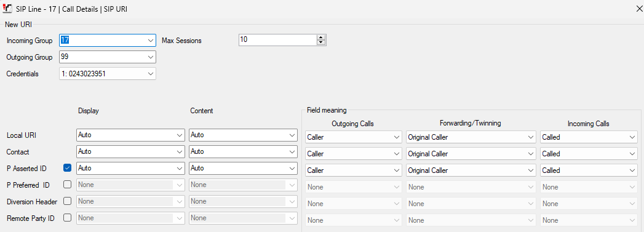The image size is (644, 232).
Task: Click the Forwarding/Twinning column header
Action: (x=471, y=123)
